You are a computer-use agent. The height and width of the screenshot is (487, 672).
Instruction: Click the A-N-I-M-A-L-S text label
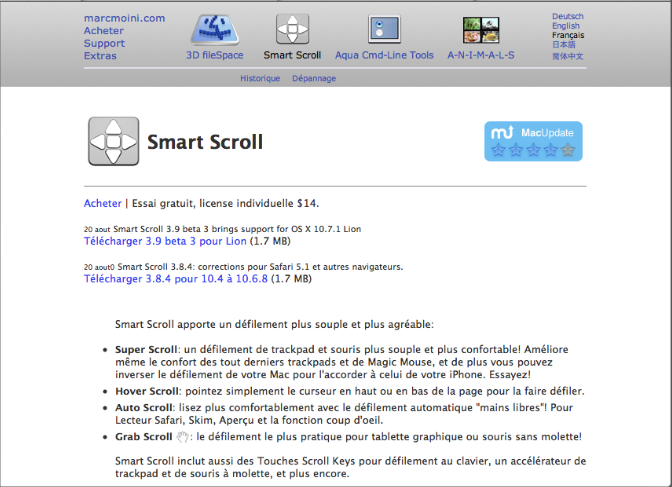[x=481, y=55]
